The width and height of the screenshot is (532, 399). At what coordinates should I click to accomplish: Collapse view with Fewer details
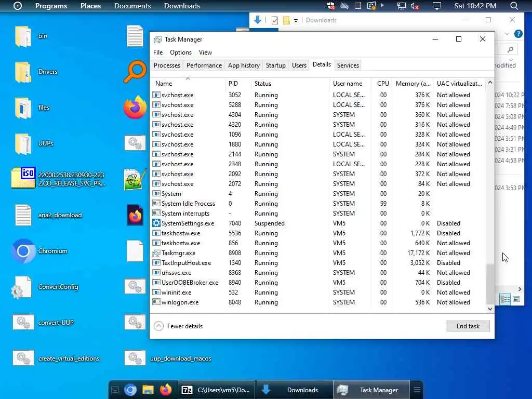pos(179,326)
